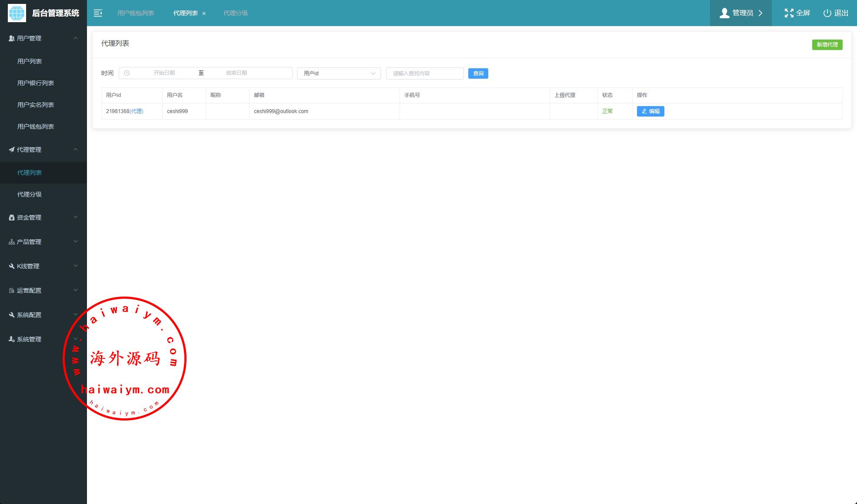Switch to the 代理分级 tab

click(236, 13)
